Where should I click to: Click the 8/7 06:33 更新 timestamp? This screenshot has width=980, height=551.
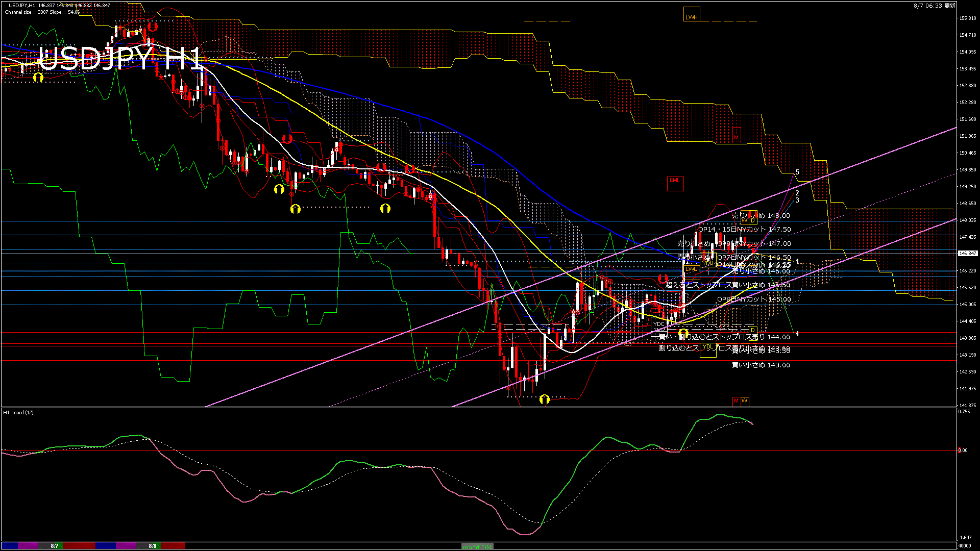tap(934, 6)
